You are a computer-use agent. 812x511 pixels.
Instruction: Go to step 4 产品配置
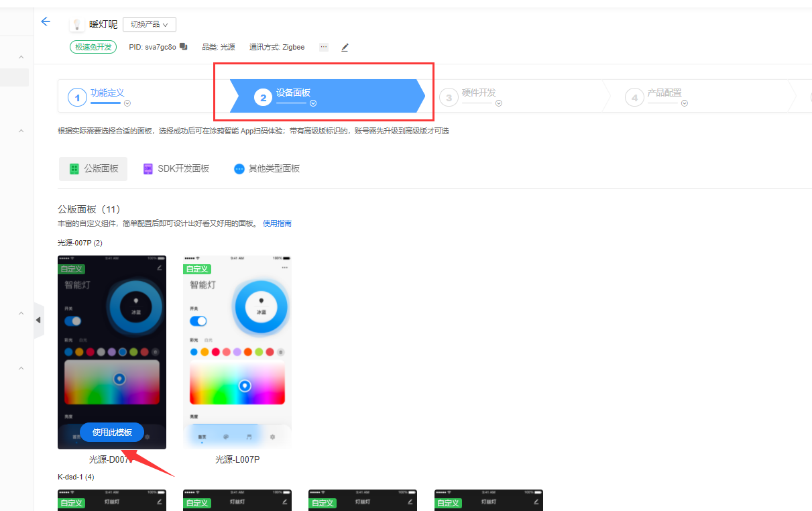click(x=664, y=93)
